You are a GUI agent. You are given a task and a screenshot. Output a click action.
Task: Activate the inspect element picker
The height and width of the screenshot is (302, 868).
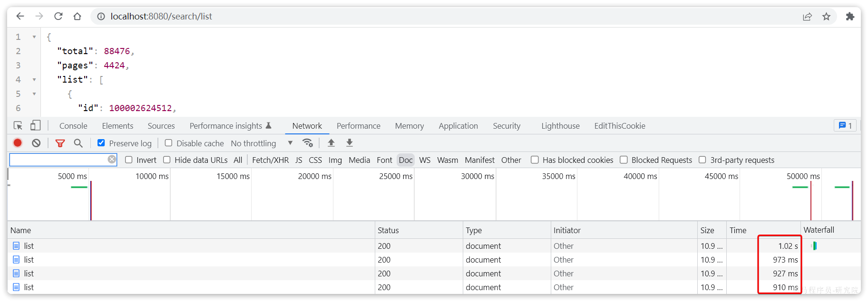(18, 126)
